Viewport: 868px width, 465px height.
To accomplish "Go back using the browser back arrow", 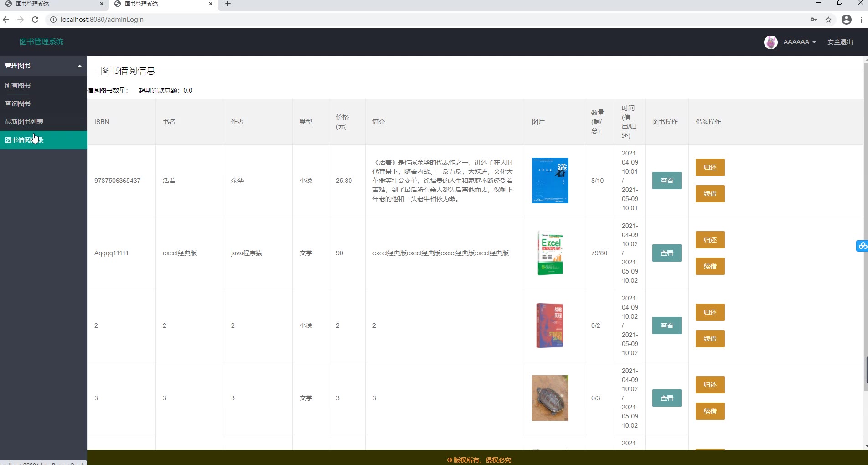I will tap(6, 20).
